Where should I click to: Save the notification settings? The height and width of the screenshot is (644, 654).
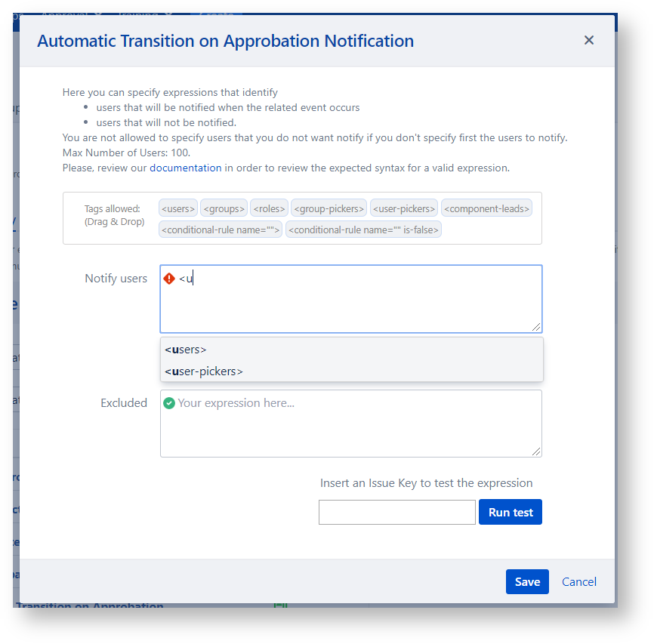[527, 581]
